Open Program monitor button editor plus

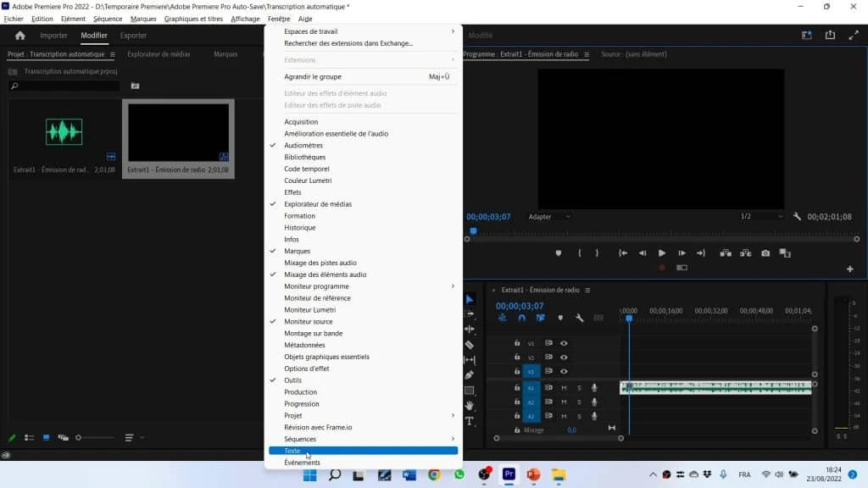[x=849, y=269]
